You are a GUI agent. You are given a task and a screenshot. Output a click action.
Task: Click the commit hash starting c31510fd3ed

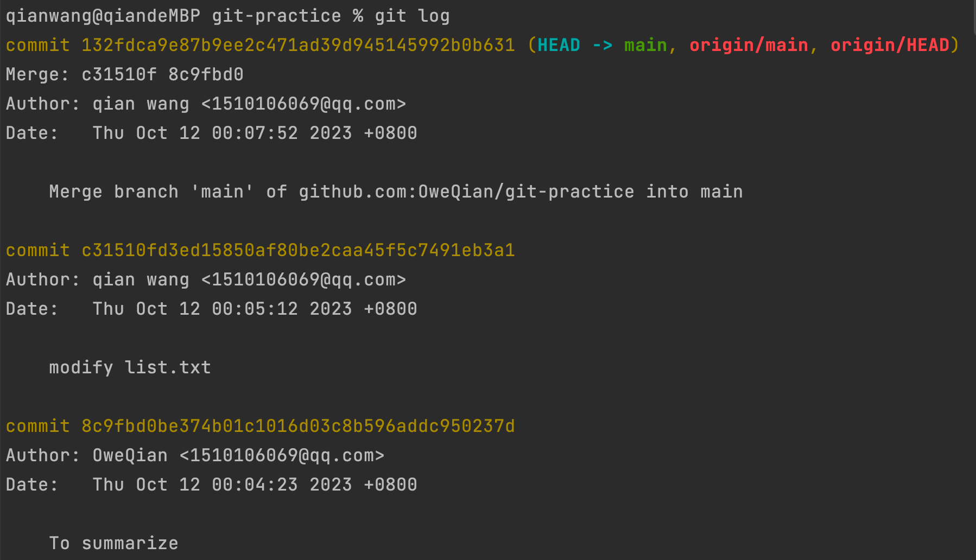pyautogui.click(x=298, y=250)
